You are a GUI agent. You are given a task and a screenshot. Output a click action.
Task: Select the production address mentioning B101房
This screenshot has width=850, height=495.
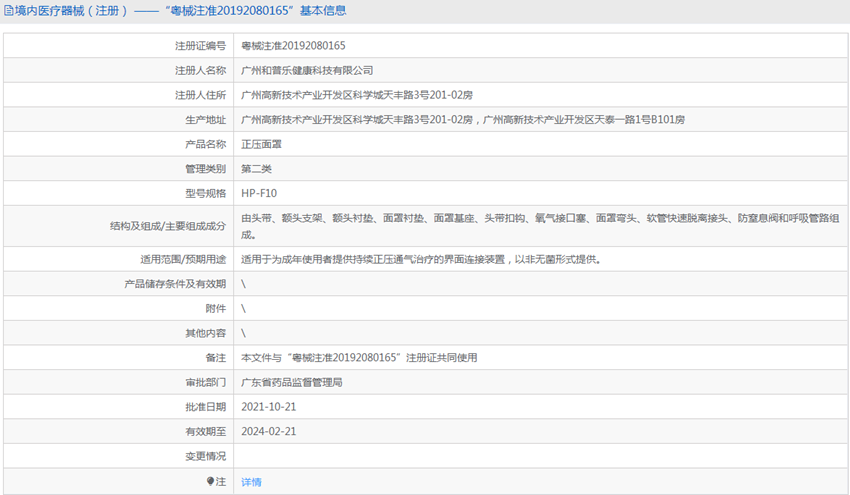(463, 120)
